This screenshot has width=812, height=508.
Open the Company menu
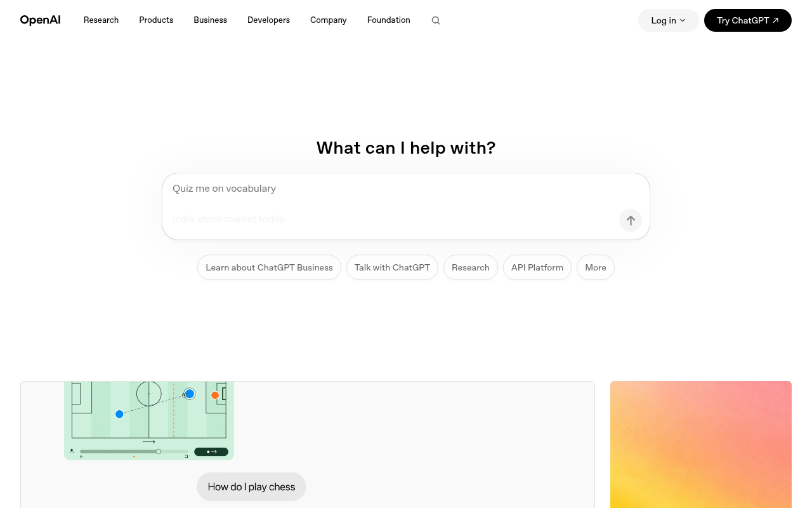[329, 20]
